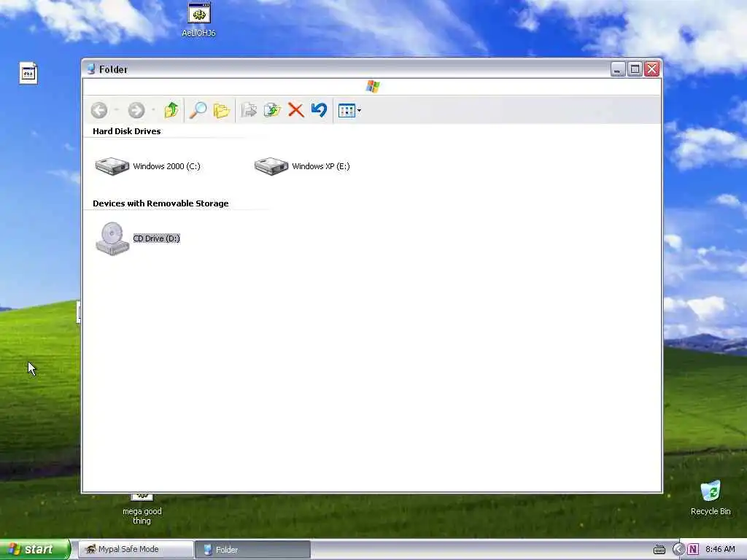This screenshot has height=560, width=747.
Task: Maximize the Folder window
Action: pyautogui.click(x=635, y=69)
